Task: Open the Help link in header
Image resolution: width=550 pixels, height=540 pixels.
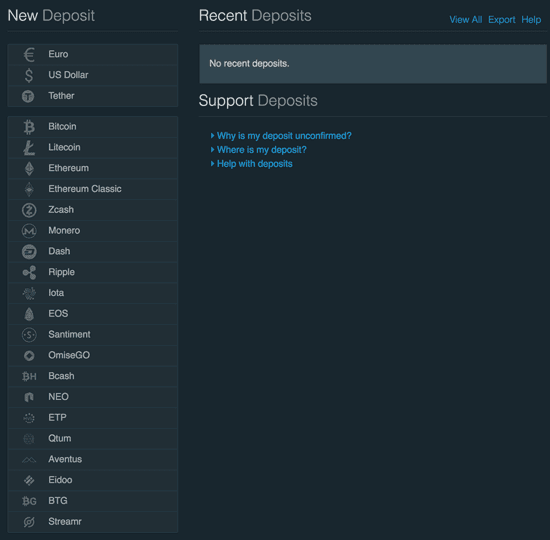Action: point(531,20)
